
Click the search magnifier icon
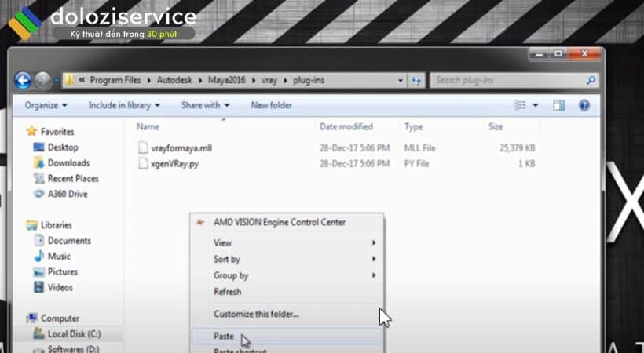point(591,80)
